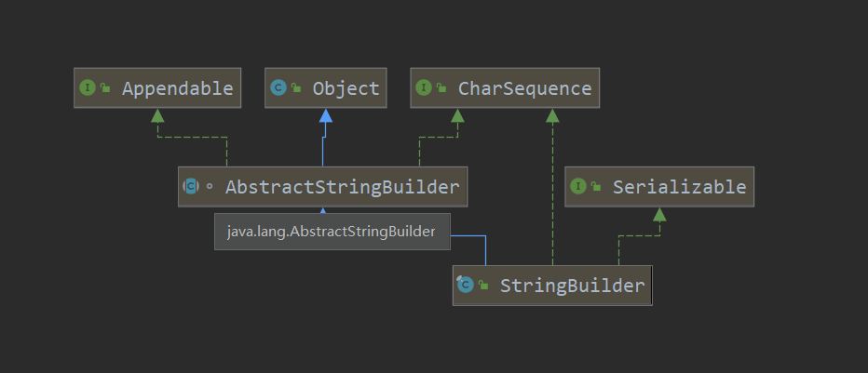868x373 pixels.
Task: Select the Serializable node label
Action: pos(679,186)
